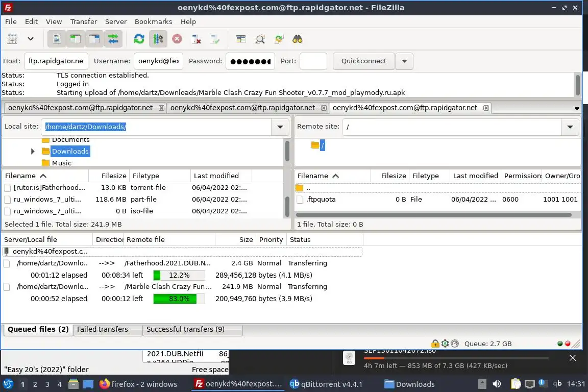Search for files with binoculars icon
The image size is (588, 392).
click(x=298, y=39)
